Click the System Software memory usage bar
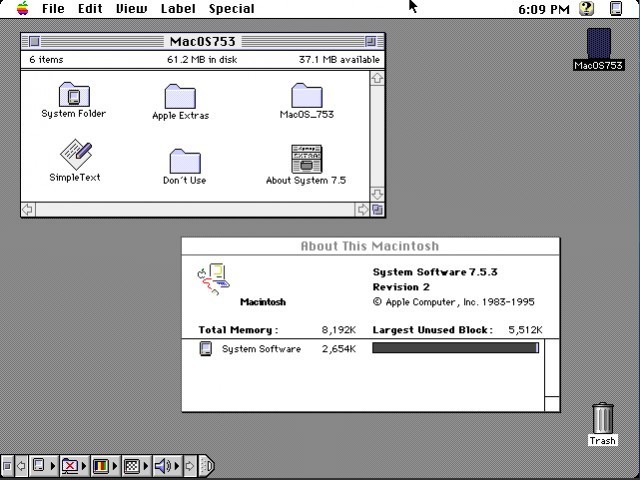 click(456, 348)
